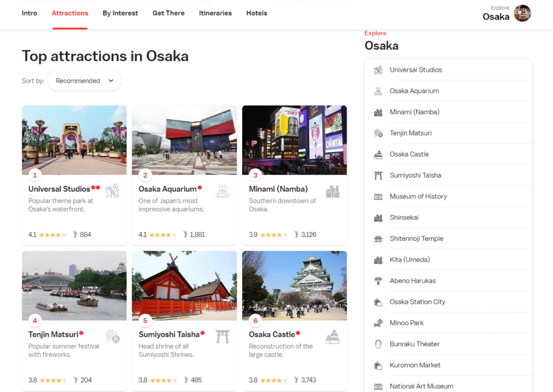The width and height of the screenshot is (553, 392).
Task: Open the Hotels tab
Action: 257,13
